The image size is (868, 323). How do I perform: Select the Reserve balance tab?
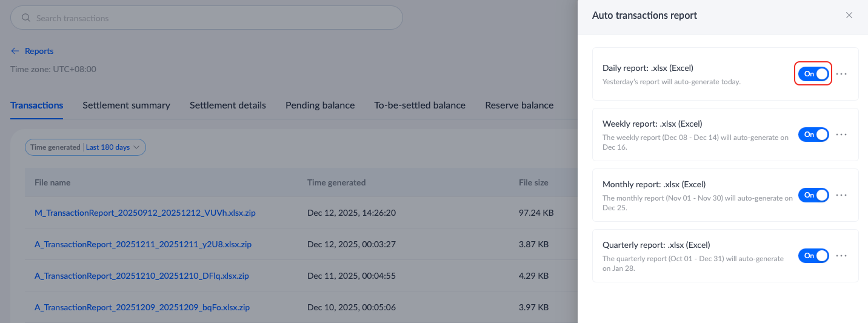click(x=519, y=105)
